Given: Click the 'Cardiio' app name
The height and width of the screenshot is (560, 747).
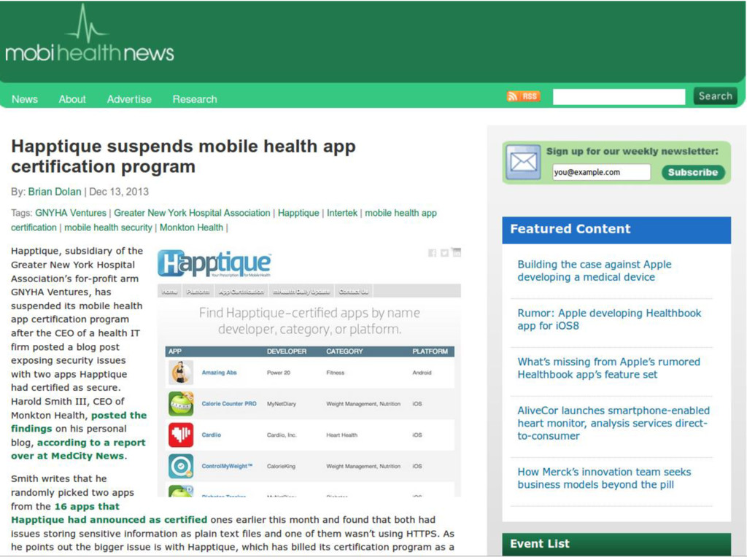Looking at the screenshot, I should pyautogui.click(x=211, y=435).
